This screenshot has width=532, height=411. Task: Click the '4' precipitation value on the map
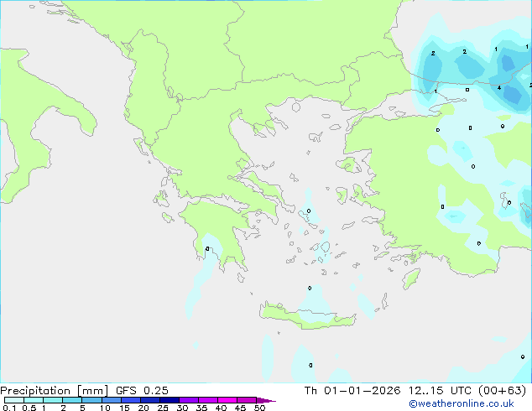(x=499, y=88)
